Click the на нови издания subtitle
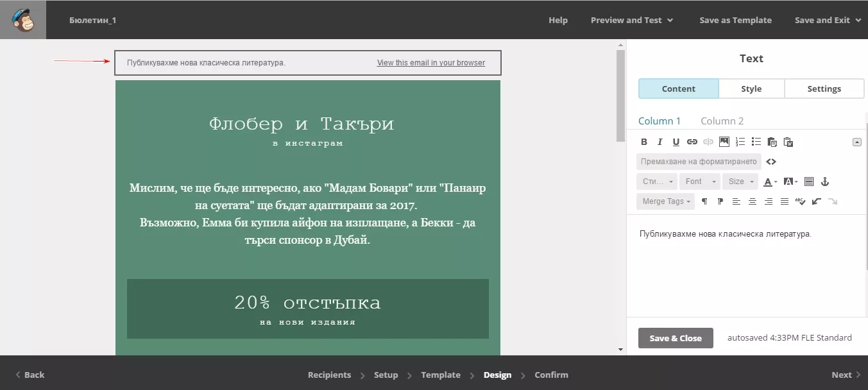 308,322
